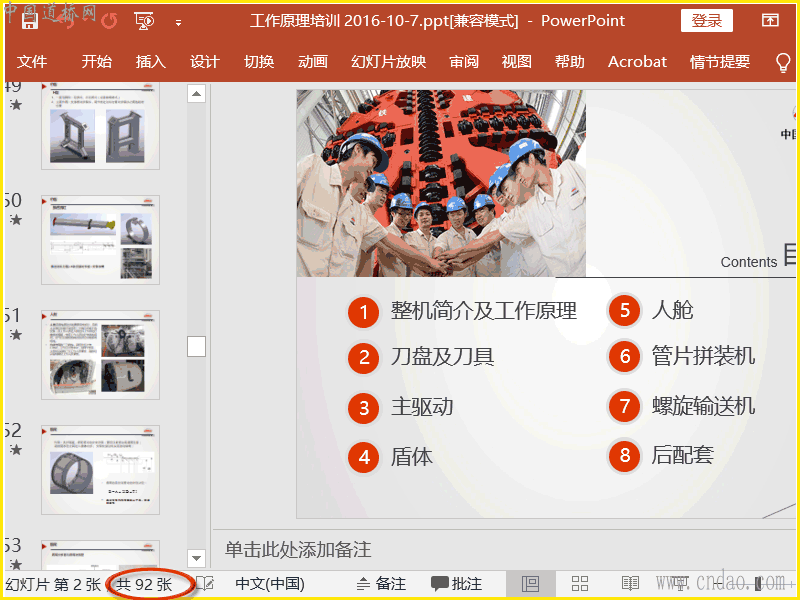Switch to the 开始 tab
This screenshot has width=800, height=600.
click(96, 62)
